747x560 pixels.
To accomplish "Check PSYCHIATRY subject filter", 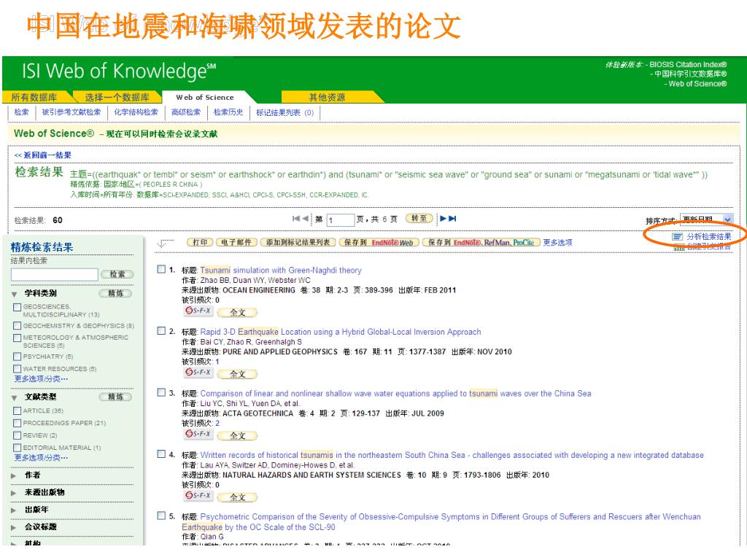I will coord(18,357).
